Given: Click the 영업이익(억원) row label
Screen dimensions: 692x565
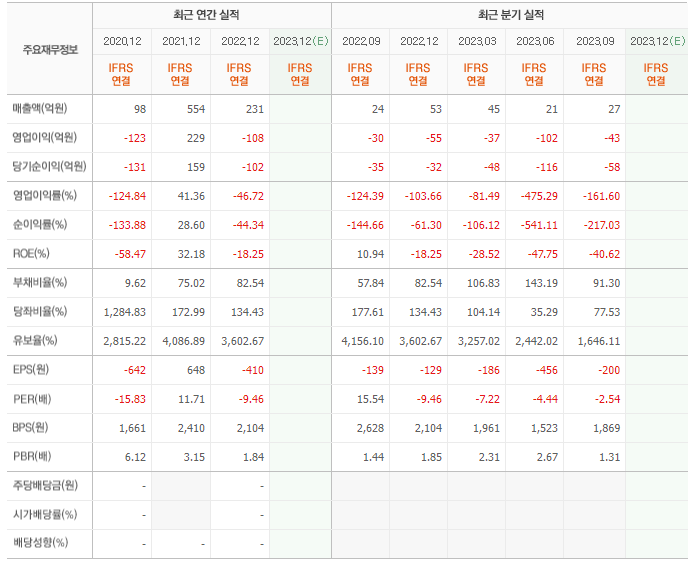Looking at the screenshot, I should (x=45, y=138).
